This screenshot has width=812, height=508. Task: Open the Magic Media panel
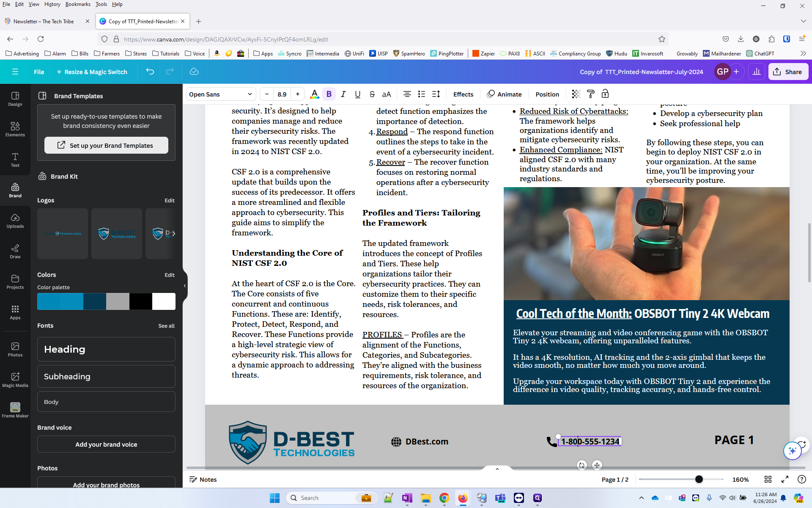tap(15, 380)
